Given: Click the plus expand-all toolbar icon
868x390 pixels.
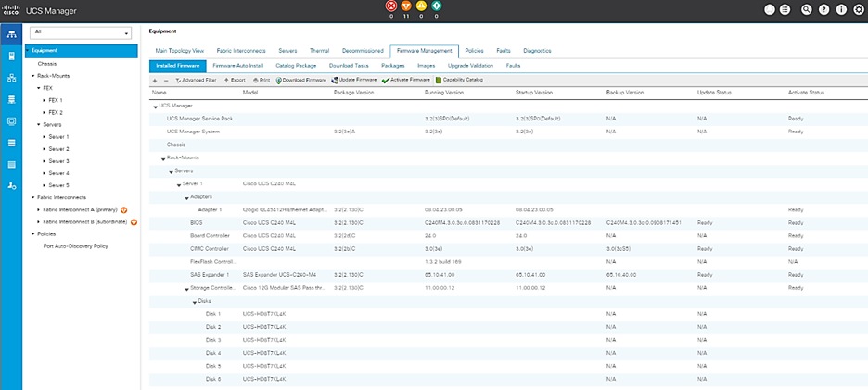Looking at the screenshot, I should click(155, 81).
